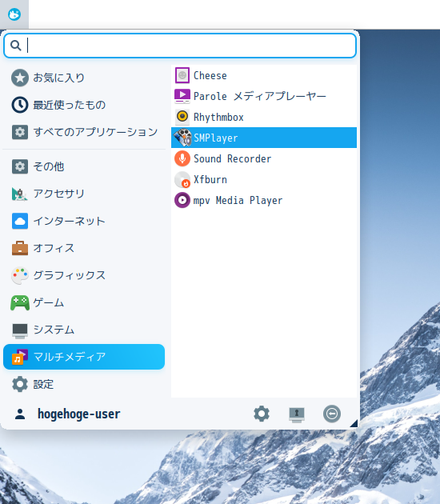The height and width of the screenshot is (504, 440).
Task: Launch SMPlayer from the list
Action: tap(264, 138)
